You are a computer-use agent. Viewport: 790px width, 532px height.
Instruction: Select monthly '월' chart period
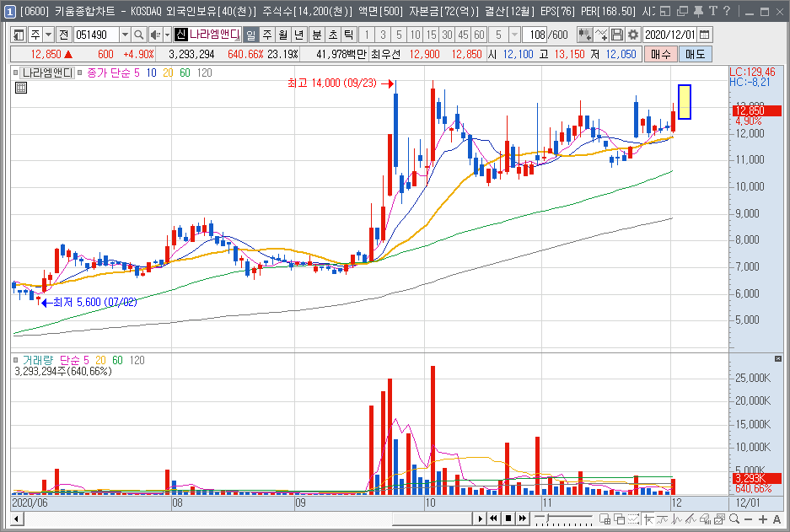(x=282, y=35)
